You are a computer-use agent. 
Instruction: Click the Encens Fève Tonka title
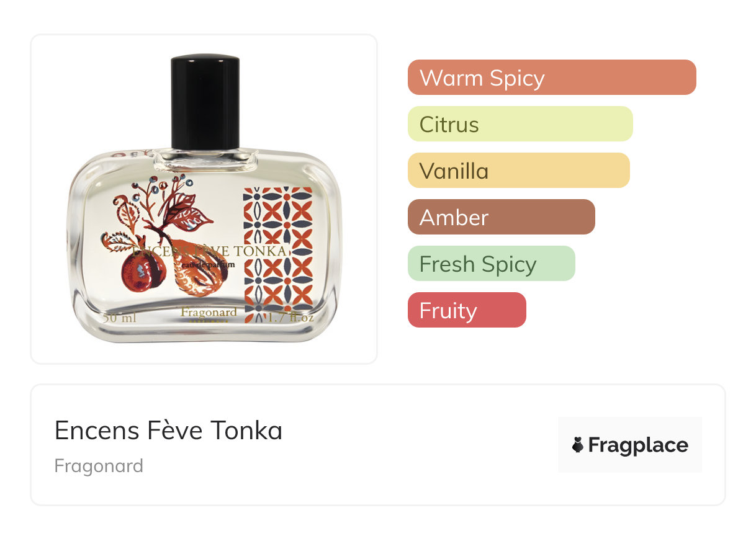click(168, 431)
